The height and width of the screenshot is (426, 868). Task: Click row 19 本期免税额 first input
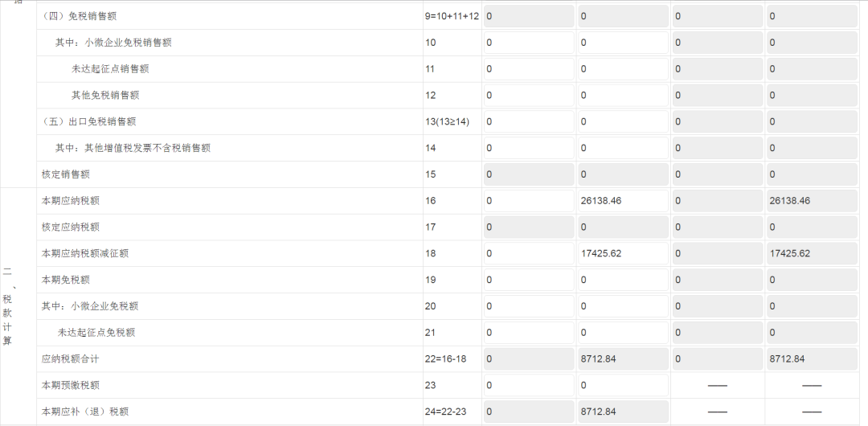point(529,280)
